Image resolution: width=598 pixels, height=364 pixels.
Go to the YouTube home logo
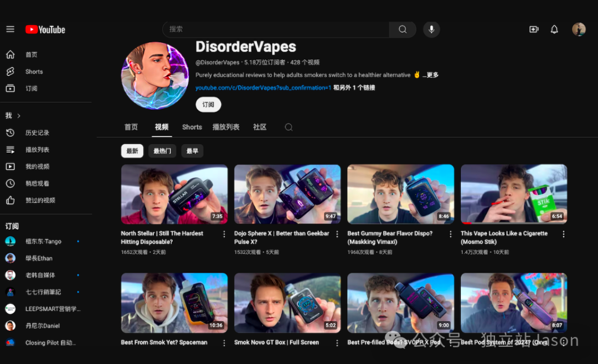pyautogui.click(x=45, y=29)
